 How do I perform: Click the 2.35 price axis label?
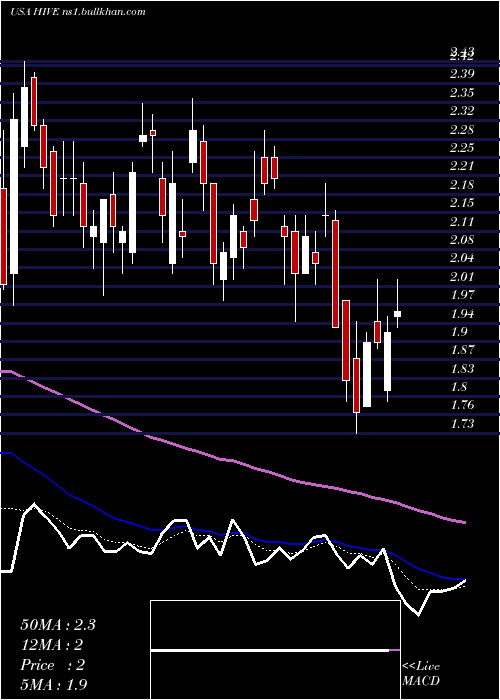[x=462, y=92]
